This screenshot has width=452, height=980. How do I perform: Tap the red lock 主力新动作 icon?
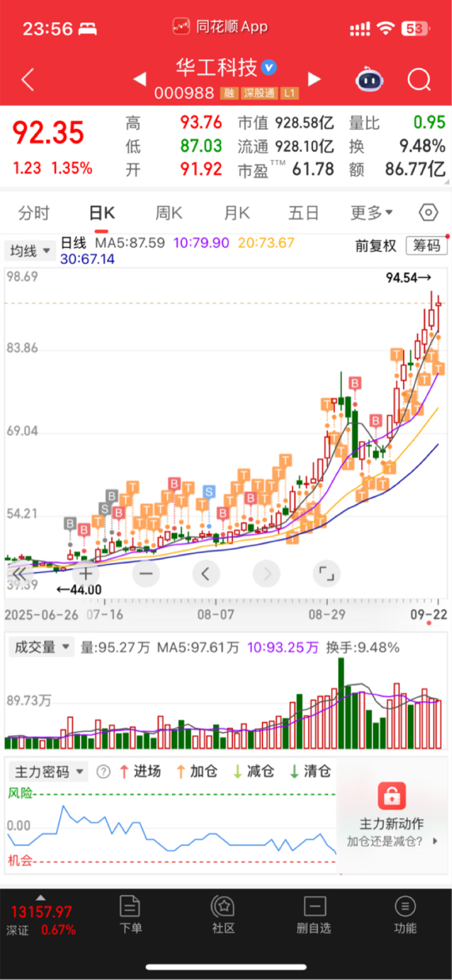pyautogui.click(x=392, y=796)
